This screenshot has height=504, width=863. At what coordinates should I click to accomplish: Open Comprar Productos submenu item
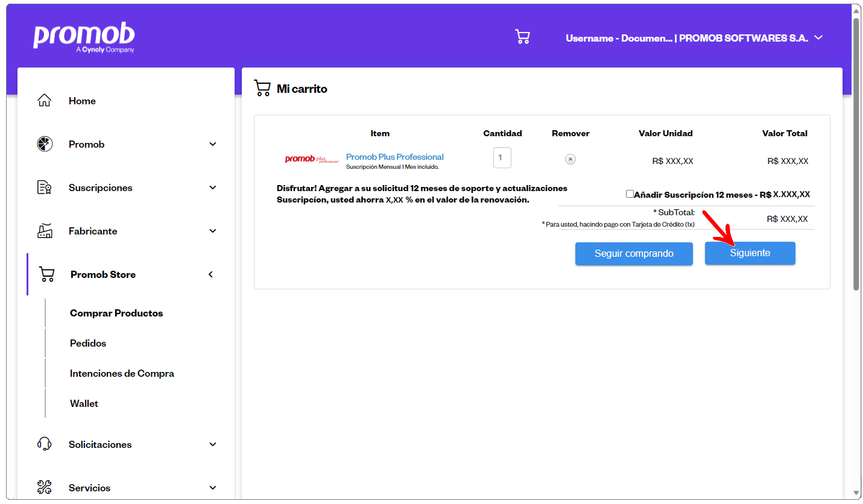point(116,313)
